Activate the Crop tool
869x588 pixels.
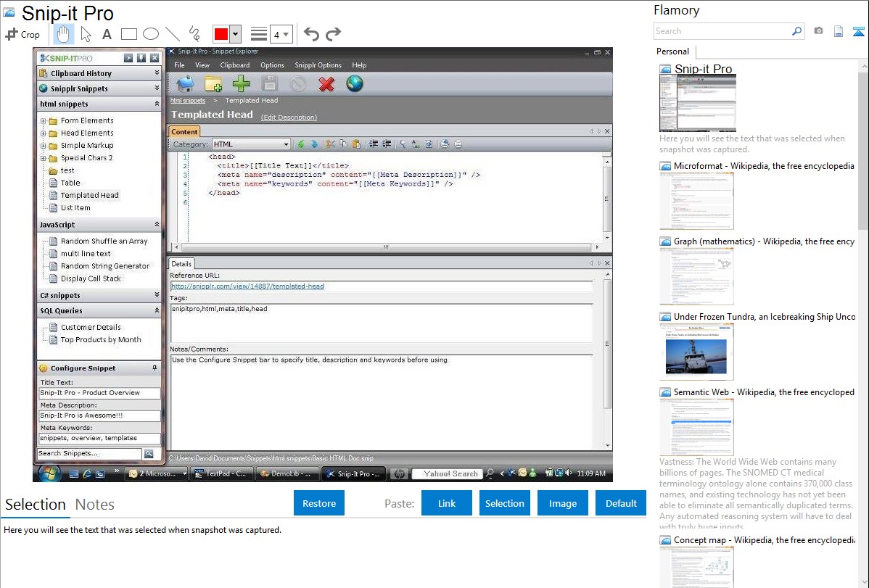point(22,34)
